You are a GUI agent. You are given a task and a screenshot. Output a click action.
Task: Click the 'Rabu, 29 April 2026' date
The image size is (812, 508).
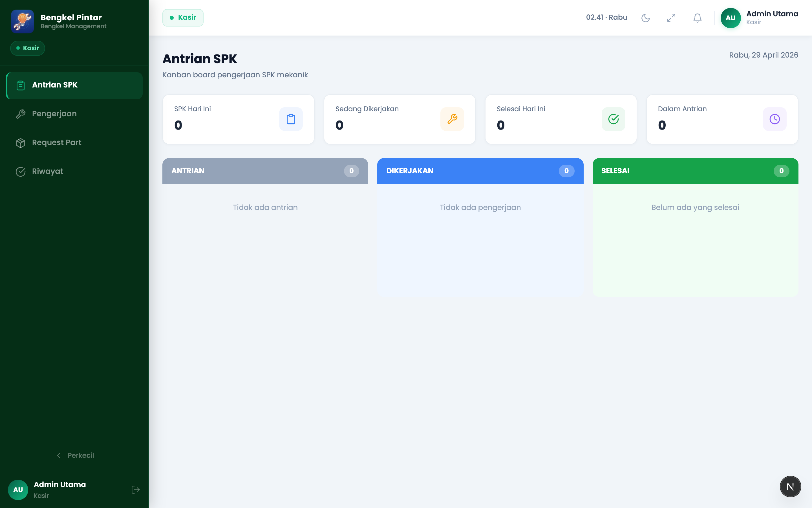[763, 55]
